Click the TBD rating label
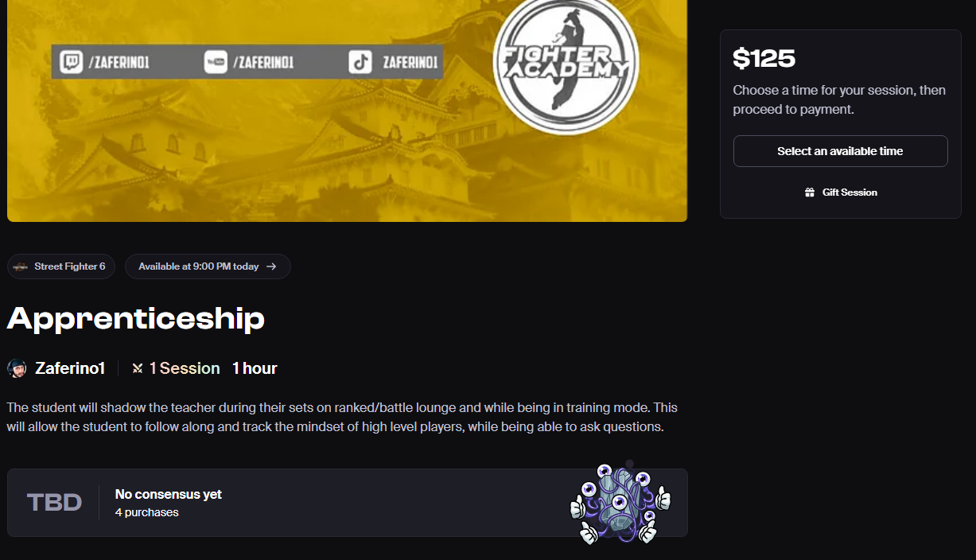Image resolution: width=976 pixels, height=560 pixels. 54,503
